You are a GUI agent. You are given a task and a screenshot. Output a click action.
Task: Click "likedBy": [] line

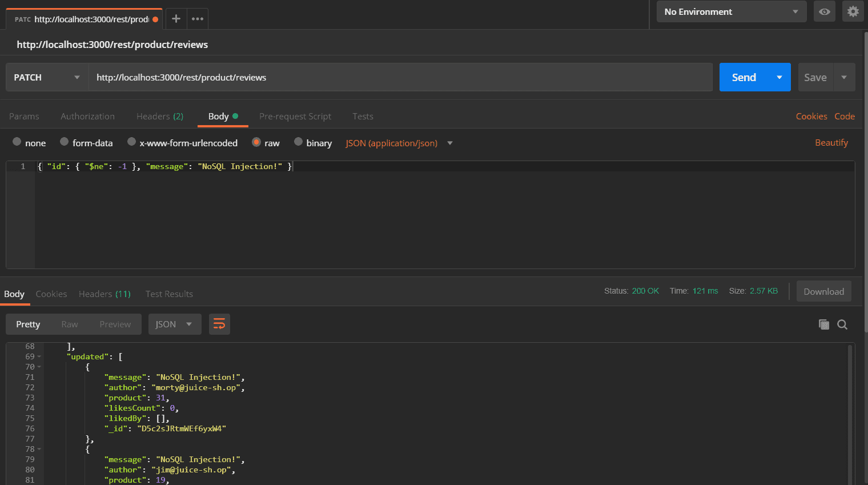click(136, 418)
